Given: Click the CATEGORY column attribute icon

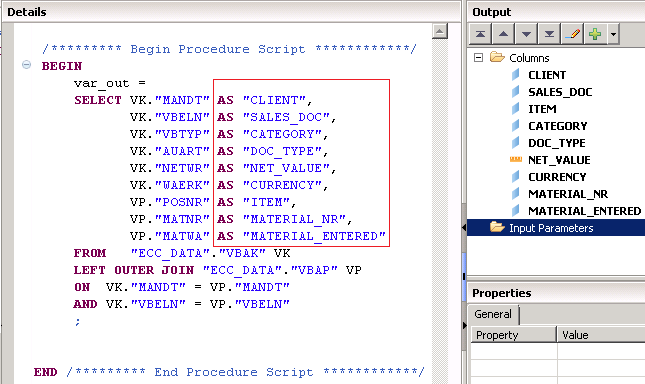Looking at the screenshot, I should tap(515, 125).
